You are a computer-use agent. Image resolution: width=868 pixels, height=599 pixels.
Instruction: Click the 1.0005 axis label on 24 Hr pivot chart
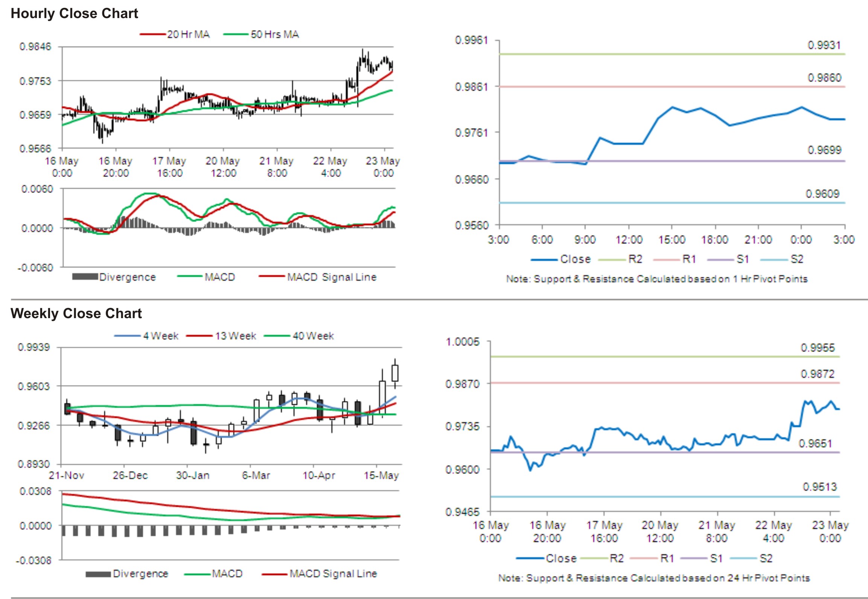[x=463, y=342]
